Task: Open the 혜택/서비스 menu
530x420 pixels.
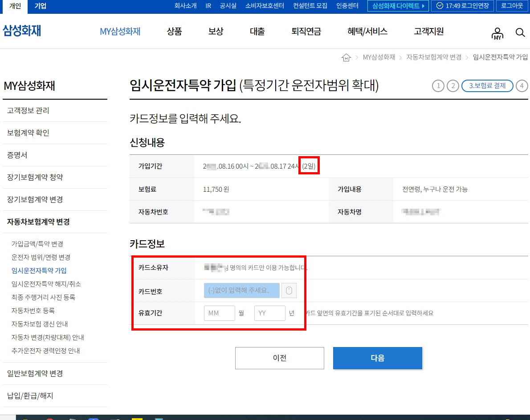Action: point(367,32)
